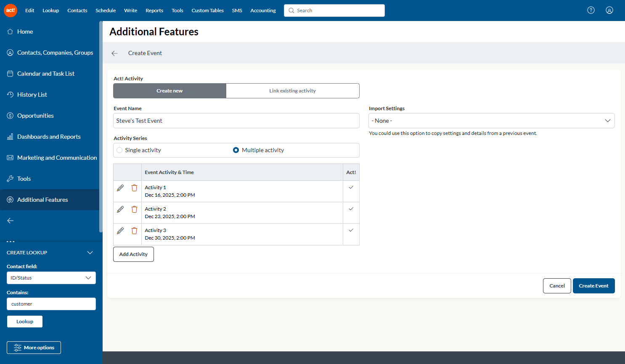Open the user profile icon
The width and height of the screenshot is (625, 364).
pyautogui.click(x=609, y=10)
